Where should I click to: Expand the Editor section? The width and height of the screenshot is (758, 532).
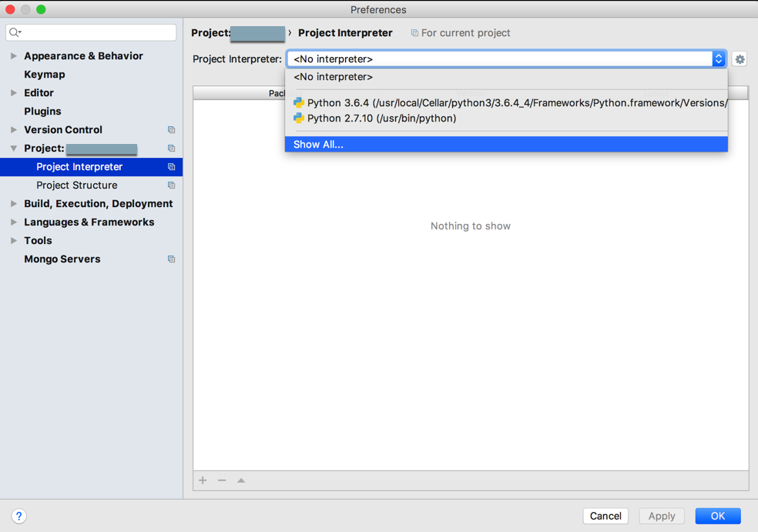(14, 93)
